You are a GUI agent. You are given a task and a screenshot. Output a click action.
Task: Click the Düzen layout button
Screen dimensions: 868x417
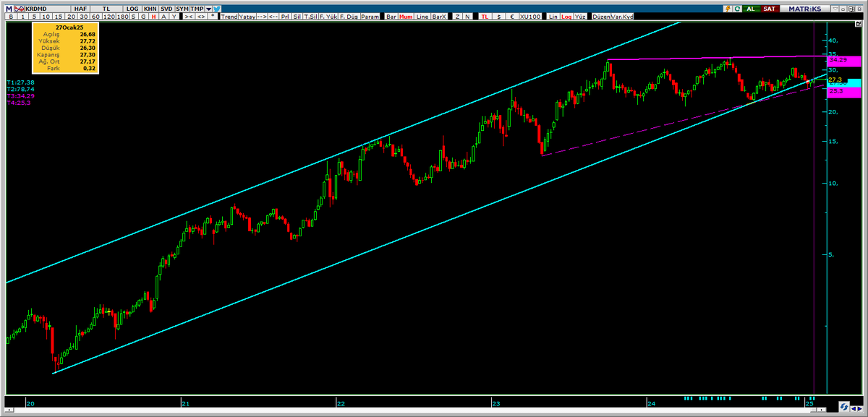click(x=602, y=16)
